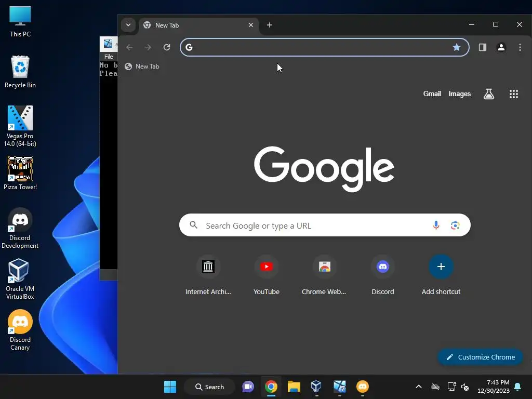This screenshot has width=532, height=399.
Task: Select the Pizza Tower! desktop shortcut
Action: coord(20,174)
